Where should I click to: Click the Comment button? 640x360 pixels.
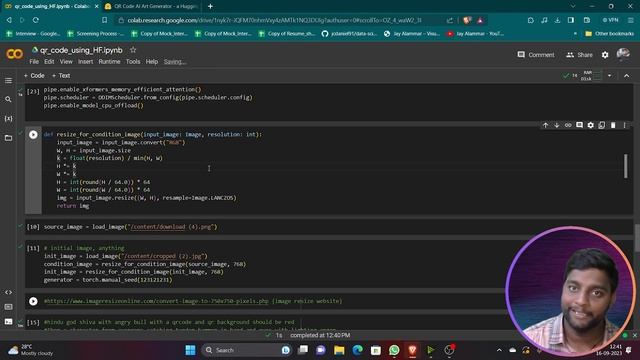tap(536, 55)
